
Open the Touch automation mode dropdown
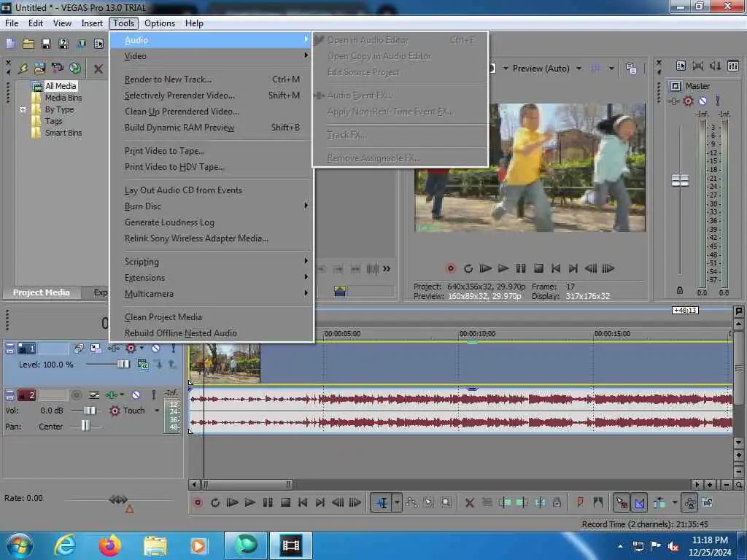[x=157, y=411]
